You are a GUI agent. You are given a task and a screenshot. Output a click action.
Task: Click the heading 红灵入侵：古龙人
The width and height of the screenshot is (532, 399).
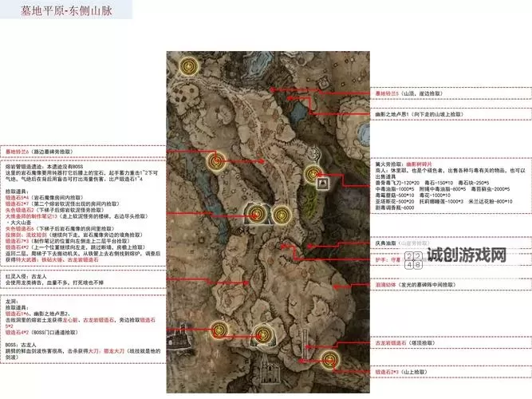(x=26, y=276)
